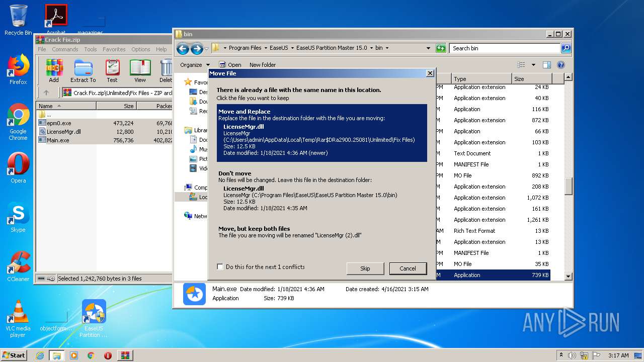Click the Explorer Forward navigation arrow
This screenshot has height=362, width=644.
tap(197, 48)
